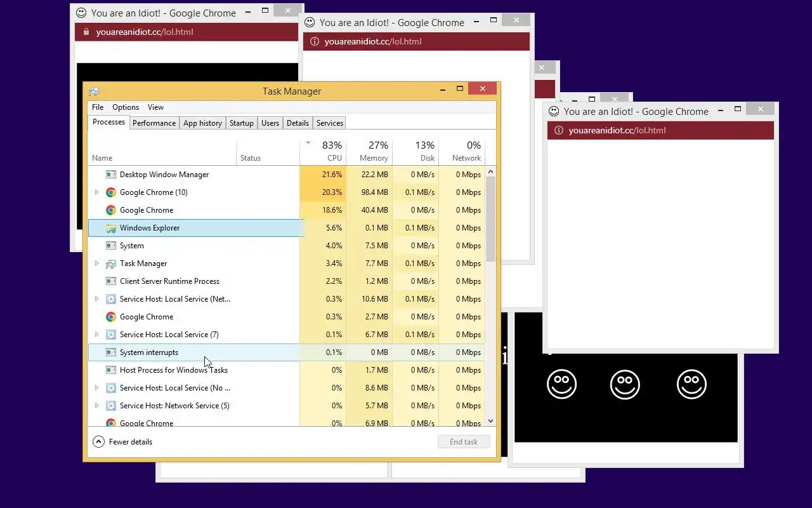Click the middle smiley face on the black page
Screen dimensions: 812x508
pos(625,385)
